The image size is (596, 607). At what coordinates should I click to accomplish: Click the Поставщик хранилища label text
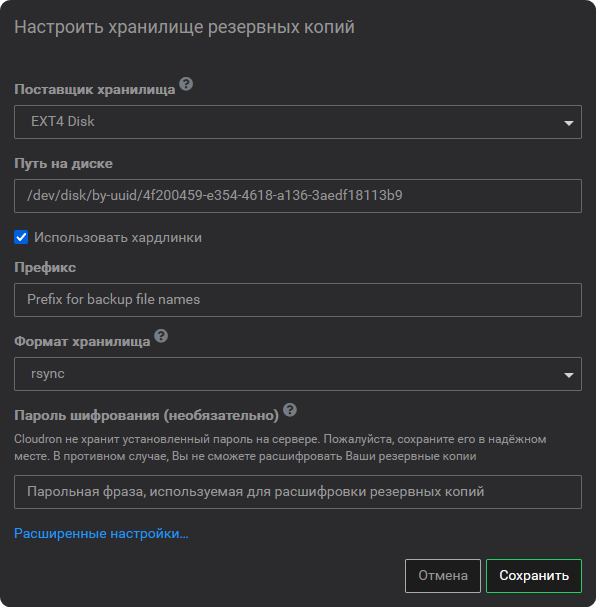pyautogui.click(x=94, y=89)
